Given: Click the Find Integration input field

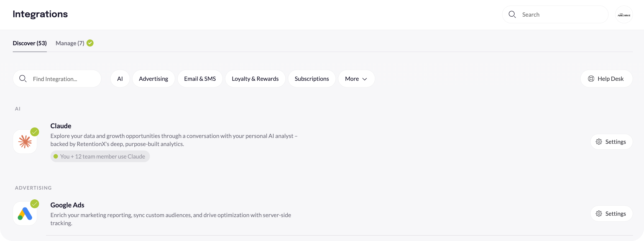Looking at the screenshot, I should click(x=57, y=79).
